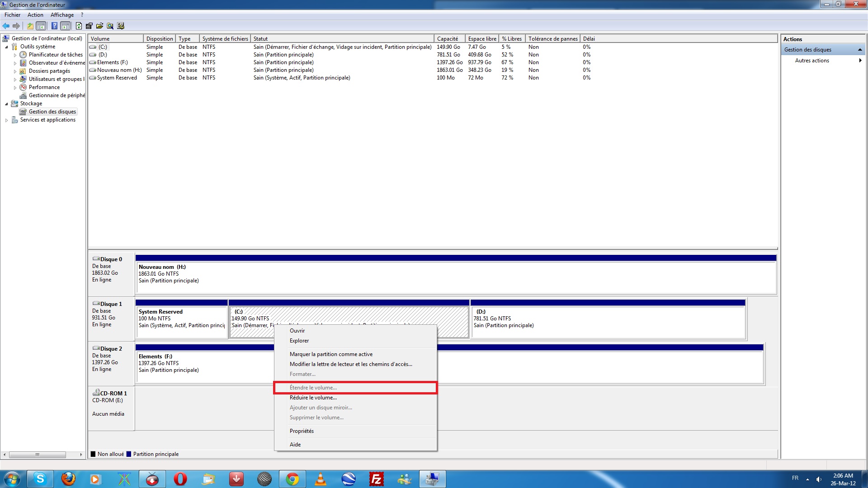Click the Capacité column header
Screen dimensions: 868x488
(x=448, y=39)
